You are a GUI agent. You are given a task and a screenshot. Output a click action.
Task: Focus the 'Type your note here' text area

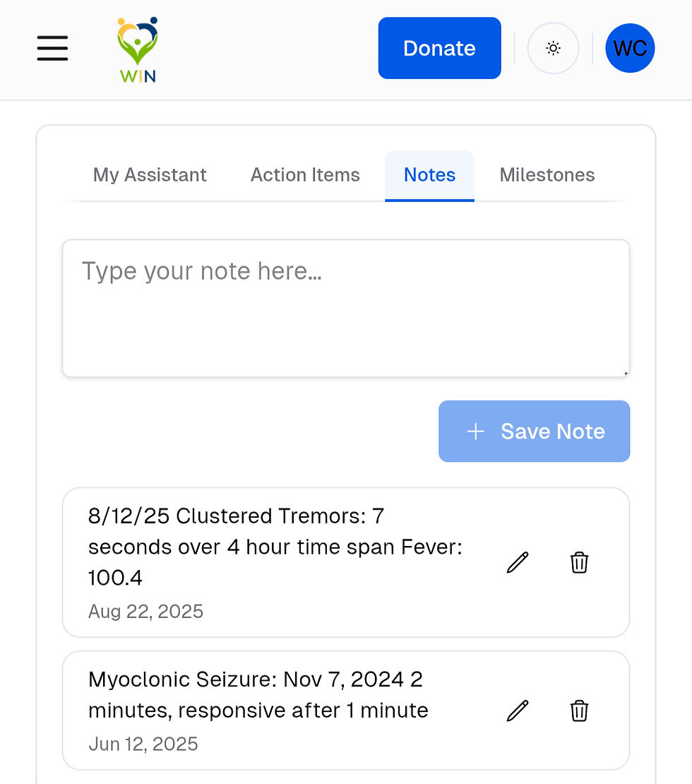pos(345,308)
